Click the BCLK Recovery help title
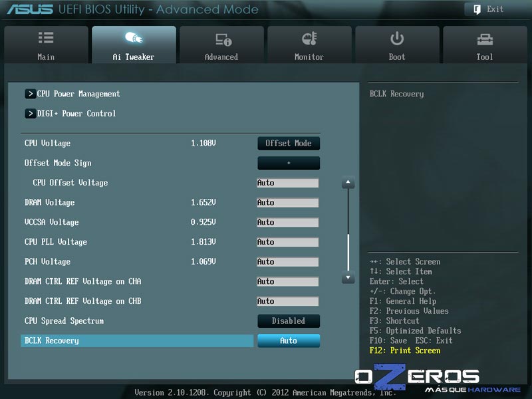This screenshot has width=532, height=399. [x=396, y=94]
